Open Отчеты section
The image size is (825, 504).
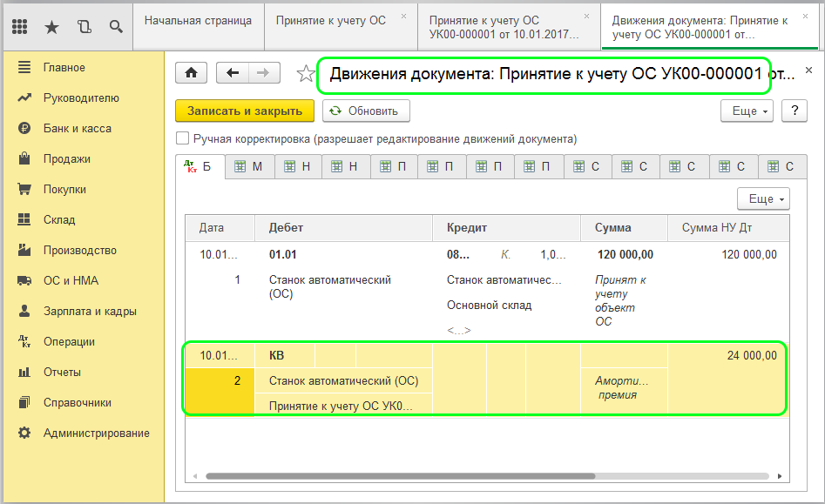pos(62,372)
